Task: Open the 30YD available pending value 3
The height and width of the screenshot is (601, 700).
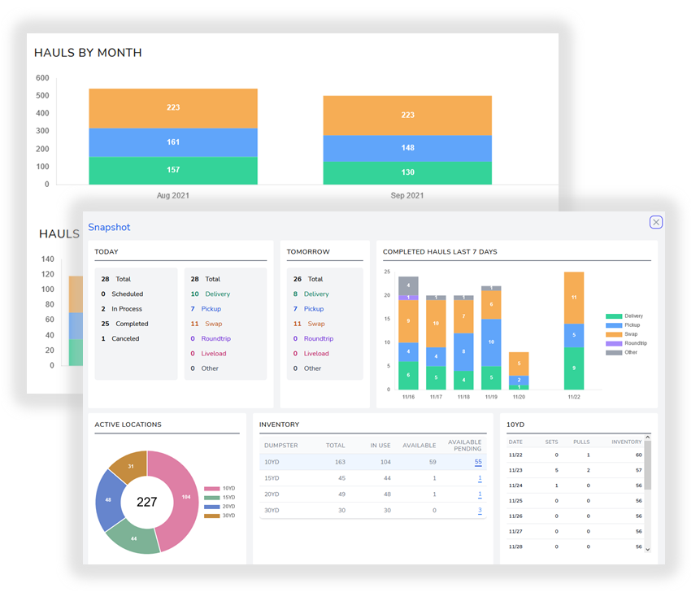Action: [480, 511]
